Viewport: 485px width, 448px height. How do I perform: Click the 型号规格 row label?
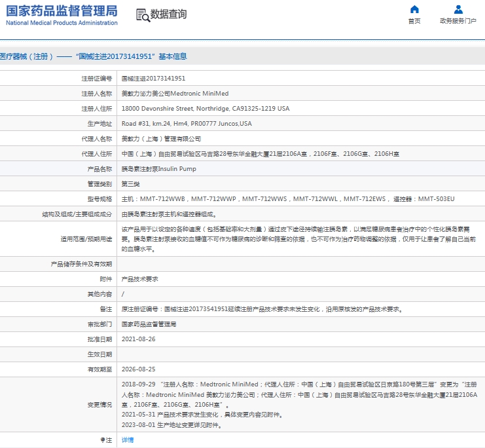[x=99, y=199]
